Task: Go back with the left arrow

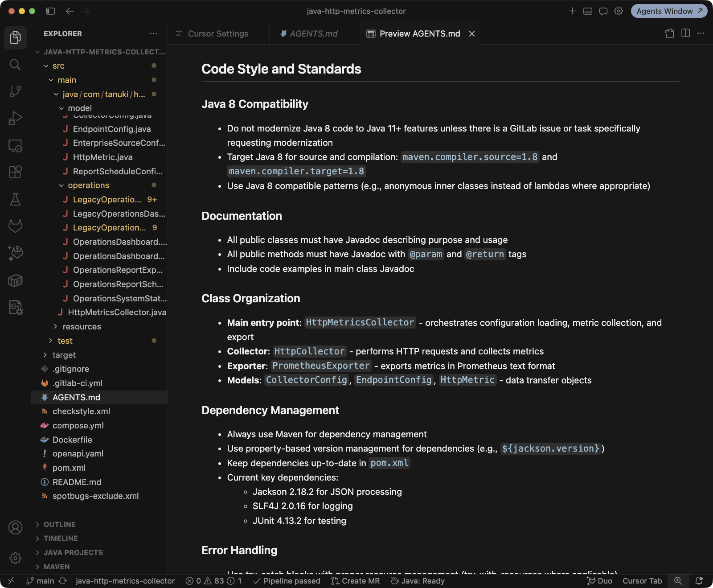Action: (70, 11)
